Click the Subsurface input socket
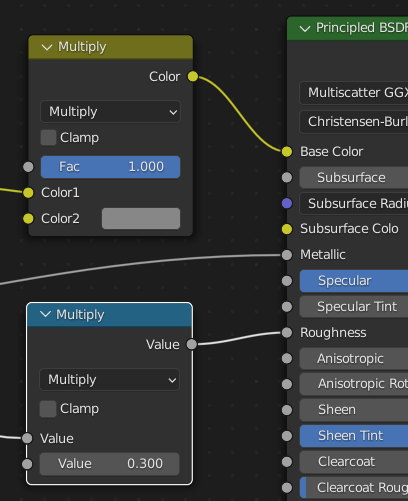408x501 pixels. coord(287,177)
